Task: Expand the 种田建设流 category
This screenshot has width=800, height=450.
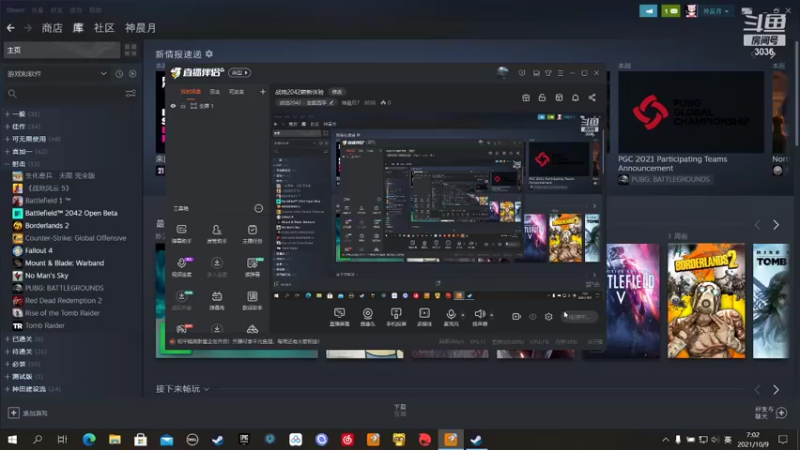Action: coord(7,389)
